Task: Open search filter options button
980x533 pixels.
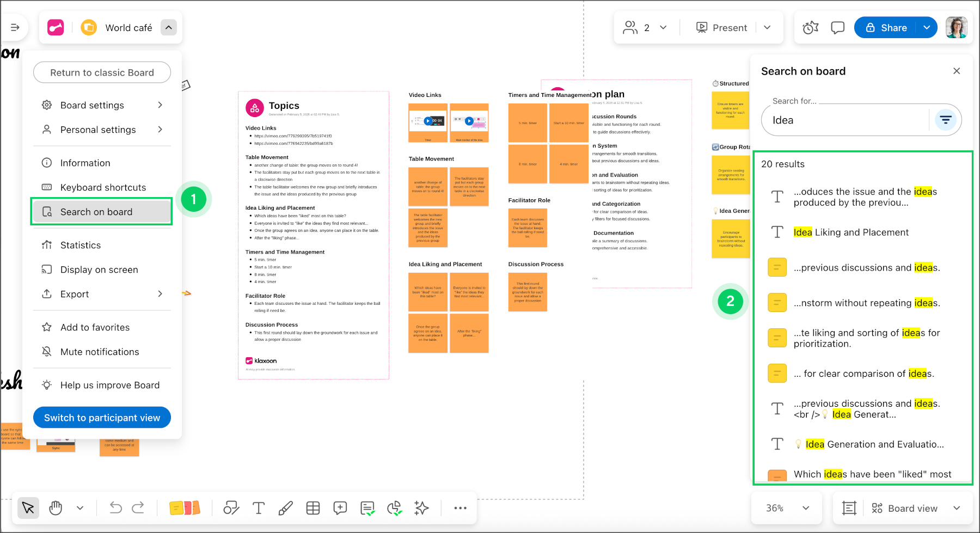Action: click(x=946, y=120)
